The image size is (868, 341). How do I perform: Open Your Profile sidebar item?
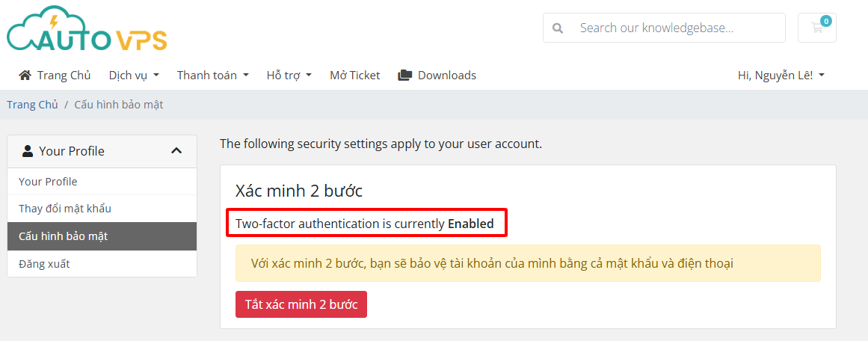pos(102,182)
